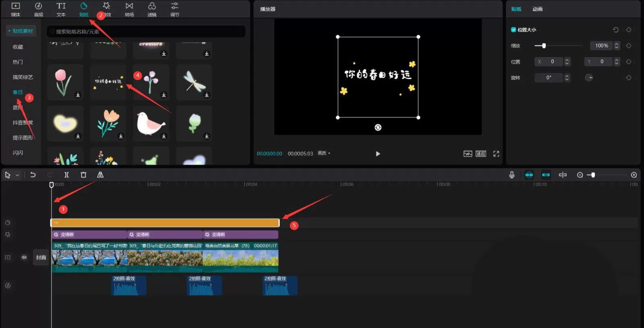Reset the 位置大小 settings

tap(615, 30)
